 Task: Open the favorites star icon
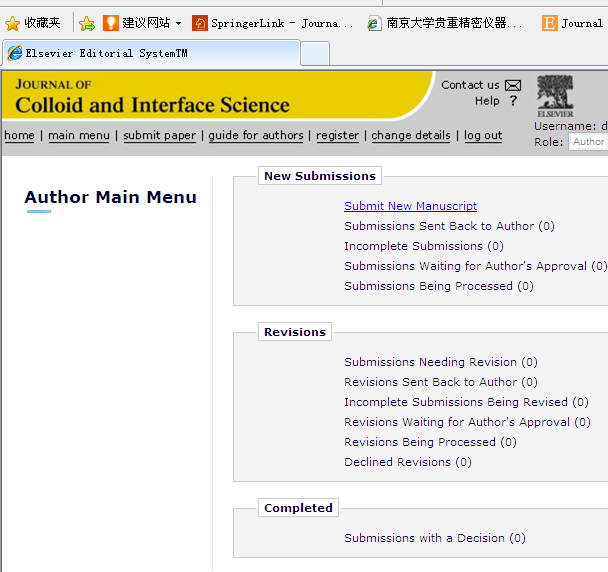13,23
